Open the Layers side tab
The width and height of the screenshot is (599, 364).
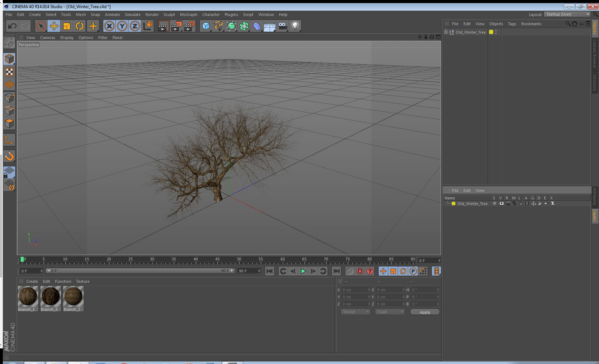pos(595,216)
